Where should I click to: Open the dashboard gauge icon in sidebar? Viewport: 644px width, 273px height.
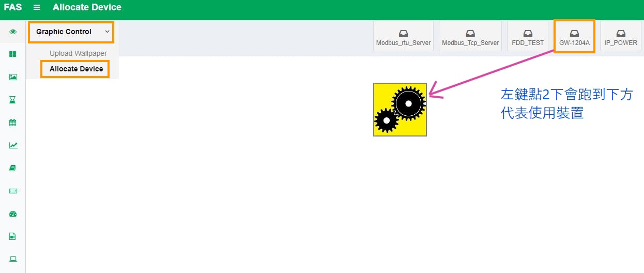[x=13, y=214]
